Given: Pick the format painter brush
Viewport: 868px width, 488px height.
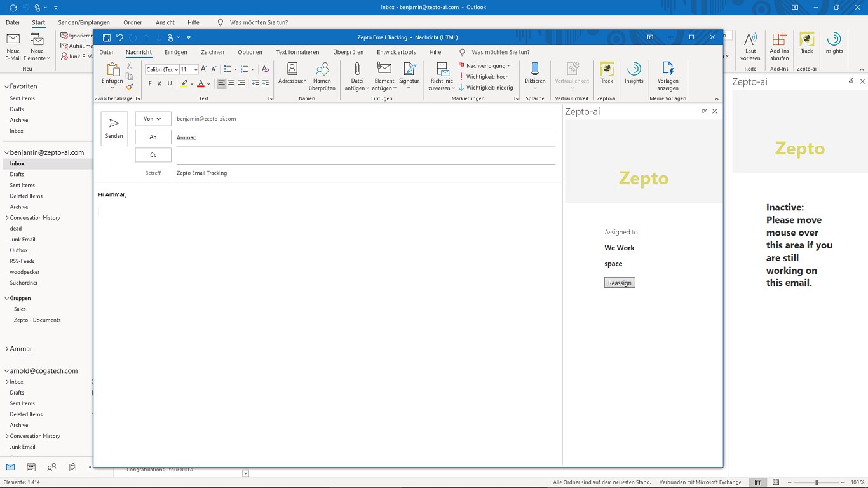Looking at the screenshot, I should (130, 87).
